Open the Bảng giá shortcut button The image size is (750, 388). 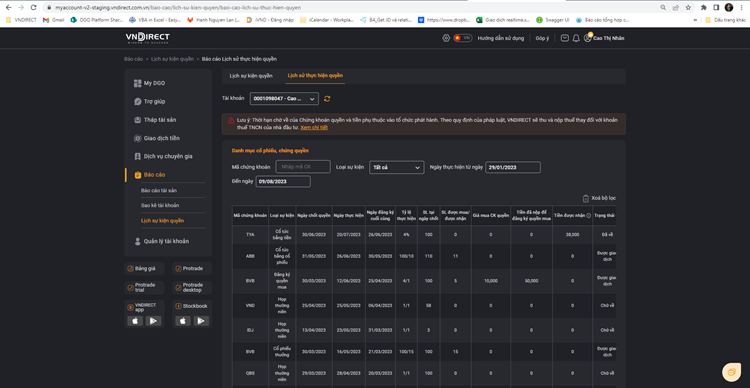(144, 268)
